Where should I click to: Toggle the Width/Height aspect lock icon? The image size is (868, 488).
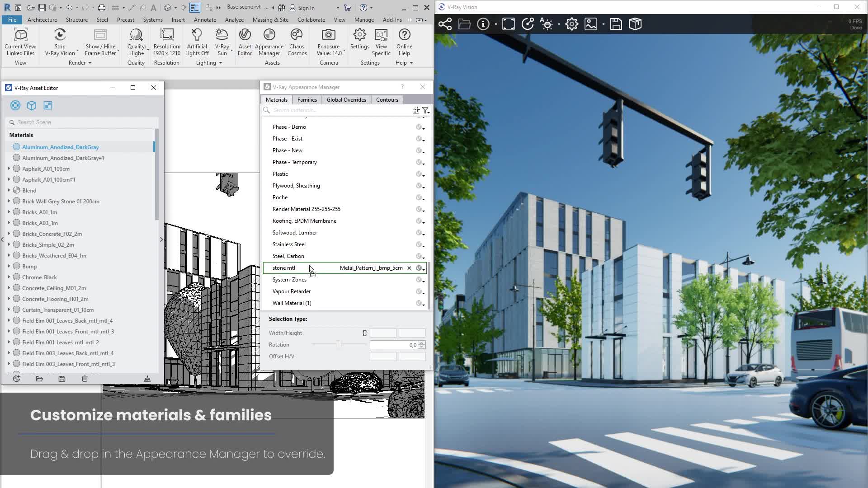[x=365, y=333]
